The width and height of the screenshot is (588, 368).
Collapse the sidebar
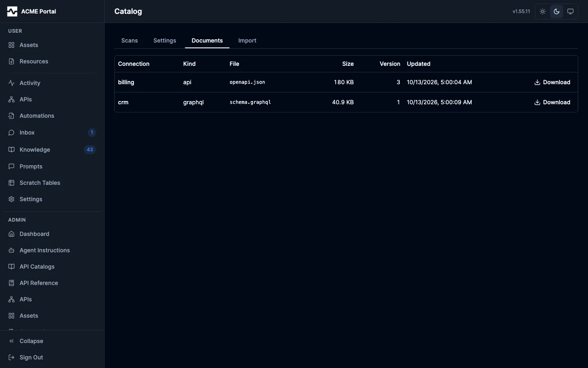point(52,341)
